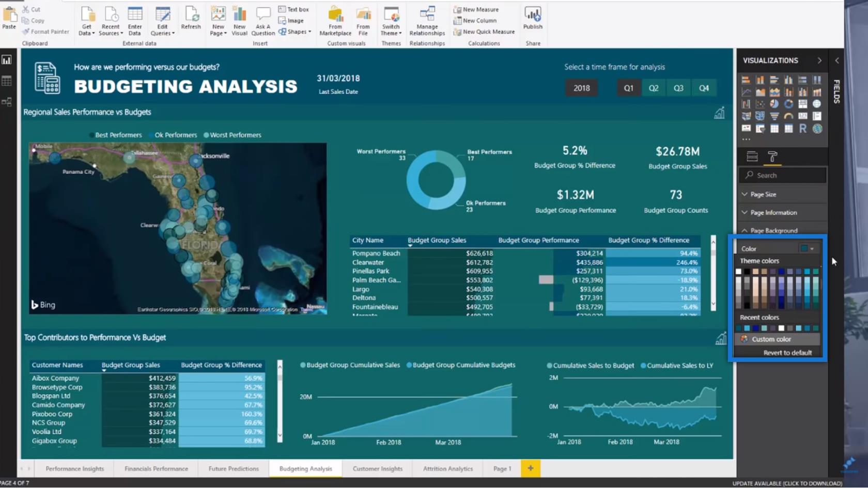
Task: Switch to Data view sidebar icon
Action: [x=7, y=81]
